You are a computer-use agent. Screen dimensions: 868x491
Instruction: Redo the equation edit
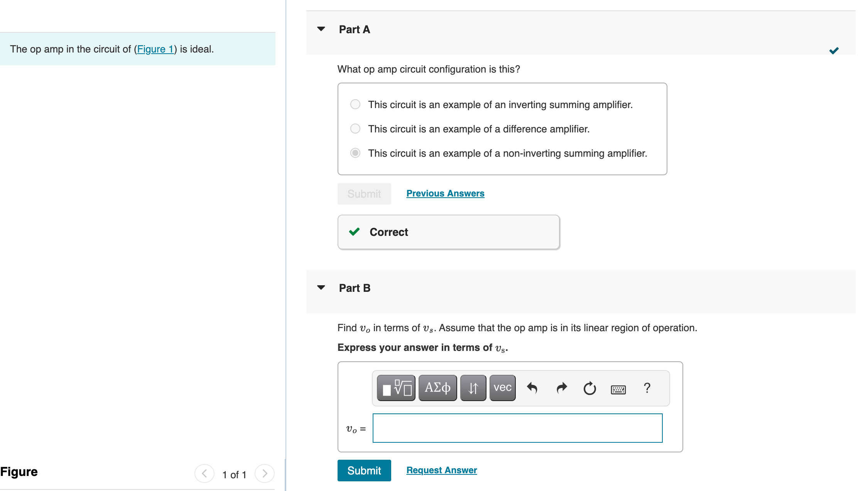[561, 388]
